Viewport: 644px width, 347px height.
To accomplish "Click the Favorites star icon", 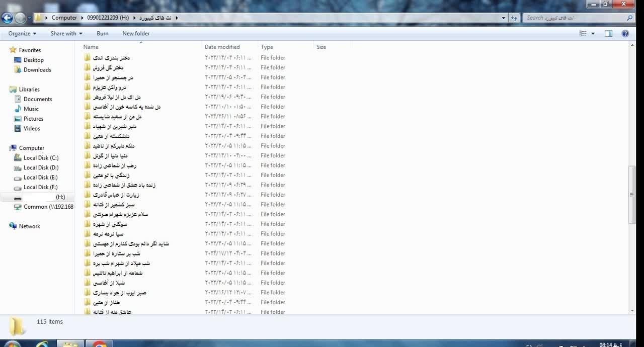I will pyautogui.click(x=13, y=50).
